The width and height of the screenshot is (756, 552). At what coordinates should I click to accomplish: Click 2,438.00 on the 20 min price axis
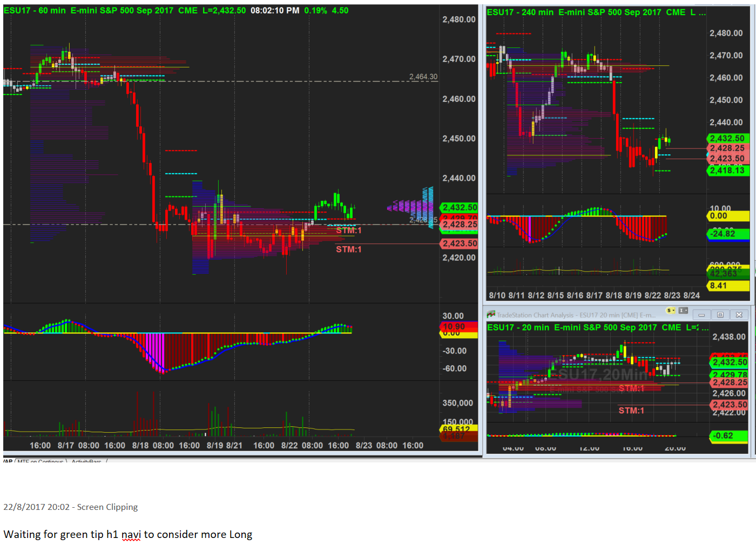[729, 337]
